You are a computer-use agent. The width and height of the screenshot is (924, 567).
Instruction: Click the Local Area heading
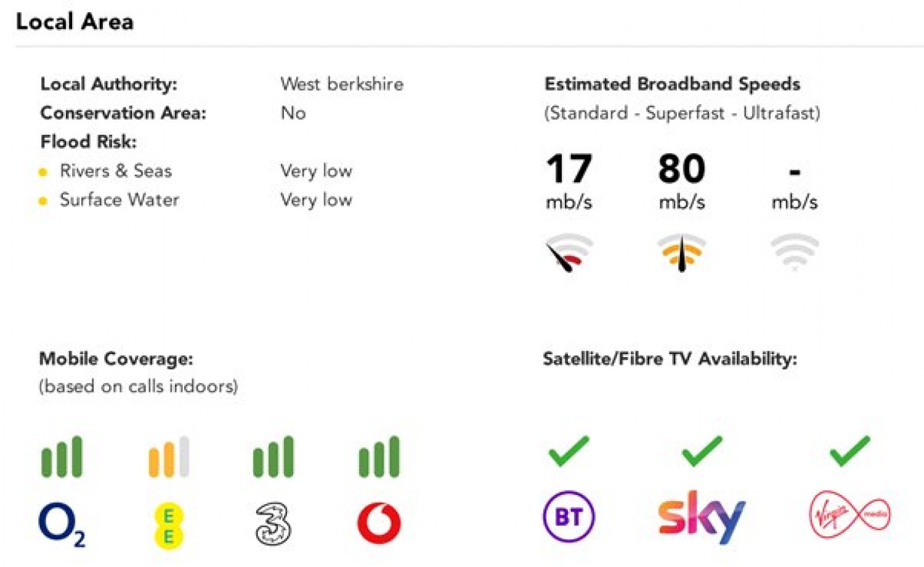[x=75, y=22]
